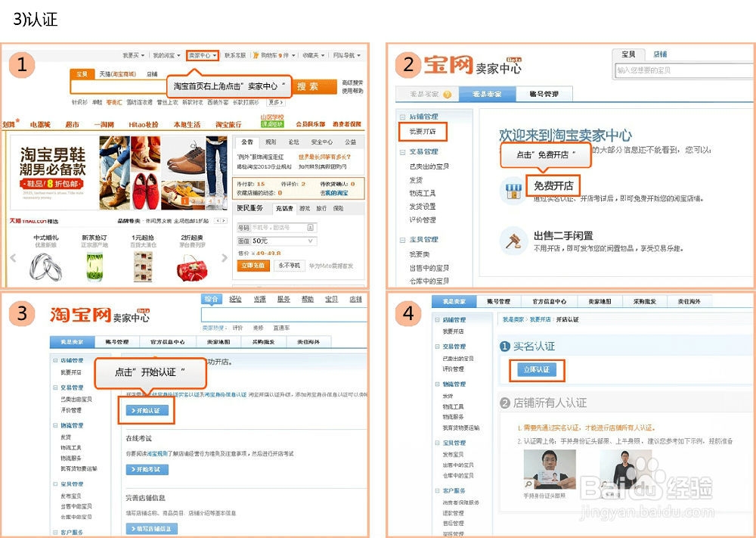Click the auction gavel icon beside 出售二手闲置

pyautogui.click(x=513, y=241)
